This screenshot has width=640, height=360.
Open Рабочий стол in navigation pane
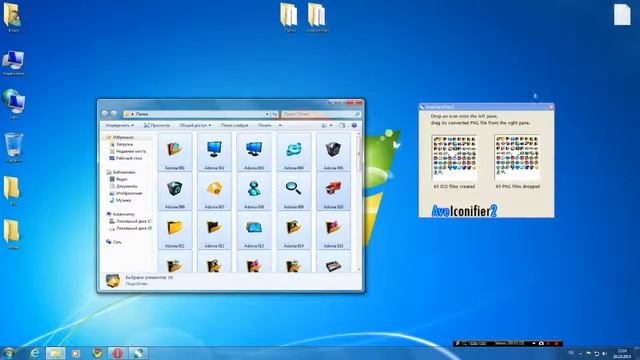(129, 158)
